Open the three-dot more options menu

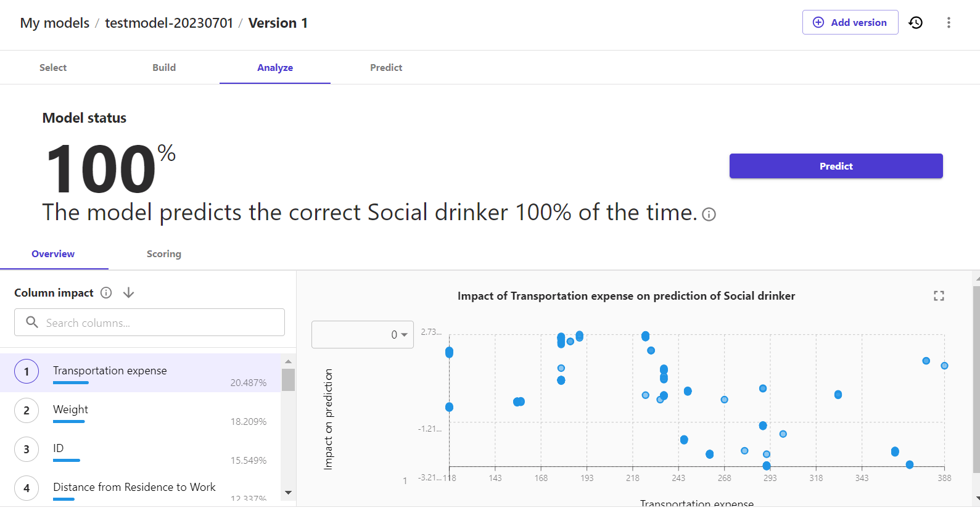949,23
